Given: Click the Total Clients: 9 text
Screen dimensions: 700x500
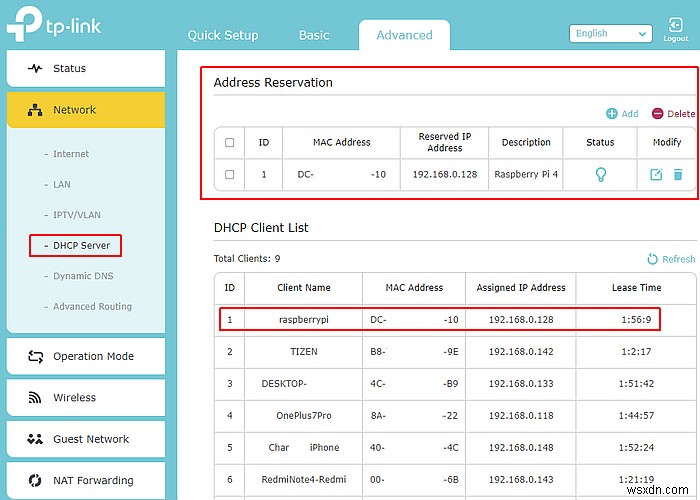Looking at the screenshot, I should click(x=247, y=258).
